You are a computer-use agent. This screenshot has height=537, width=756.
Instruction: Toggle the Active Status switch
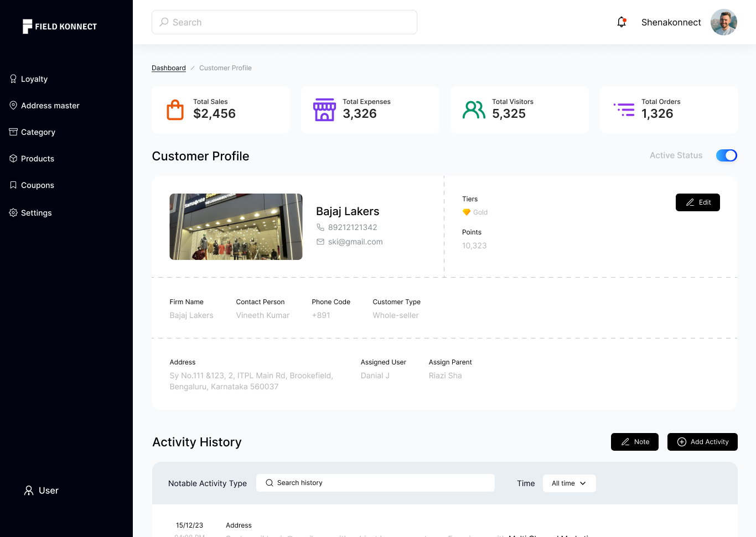coord(727,155)
